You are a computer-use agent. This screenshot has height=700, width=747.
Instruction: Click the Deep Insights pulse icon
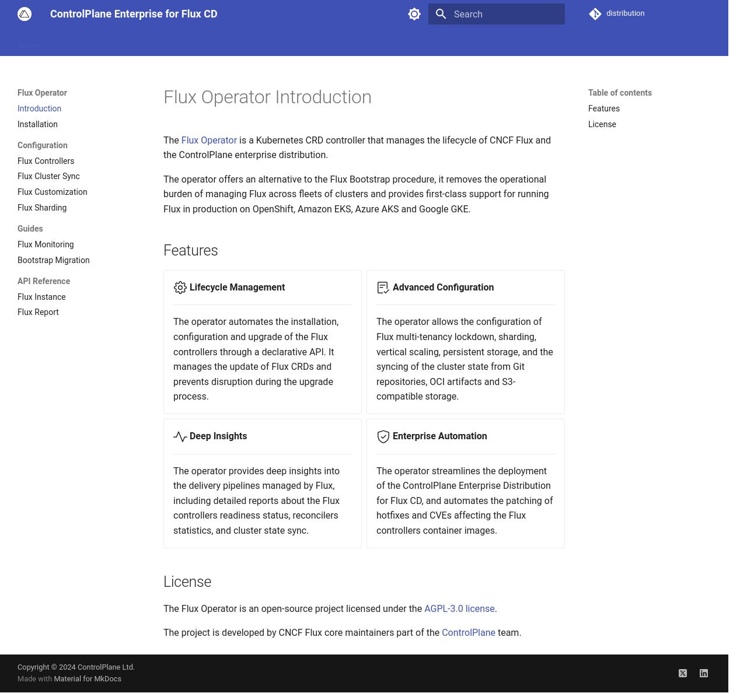coord(180,436)
